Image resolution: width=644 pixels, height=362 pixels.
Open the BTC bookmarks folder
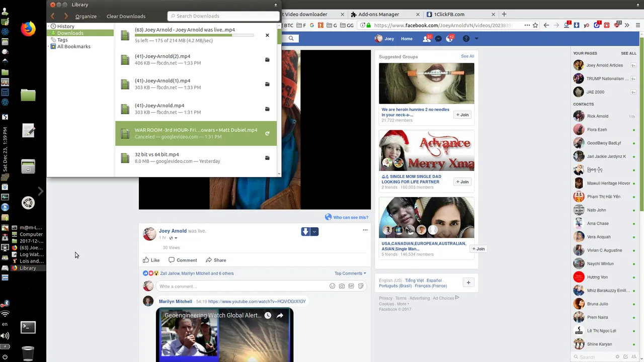pyautogui.click(x=287, y=25)
